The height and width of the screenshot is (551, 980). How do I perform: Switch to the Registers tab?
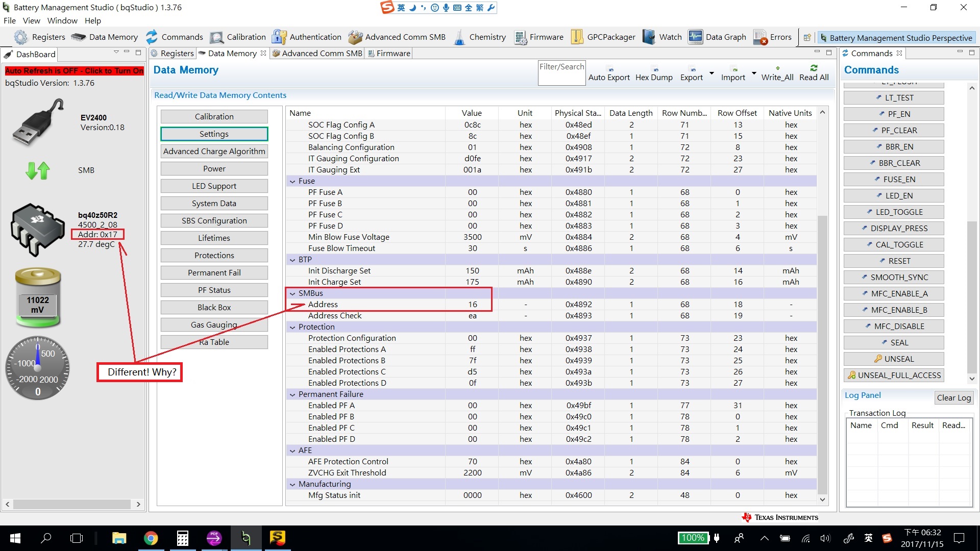pos(173,54)
